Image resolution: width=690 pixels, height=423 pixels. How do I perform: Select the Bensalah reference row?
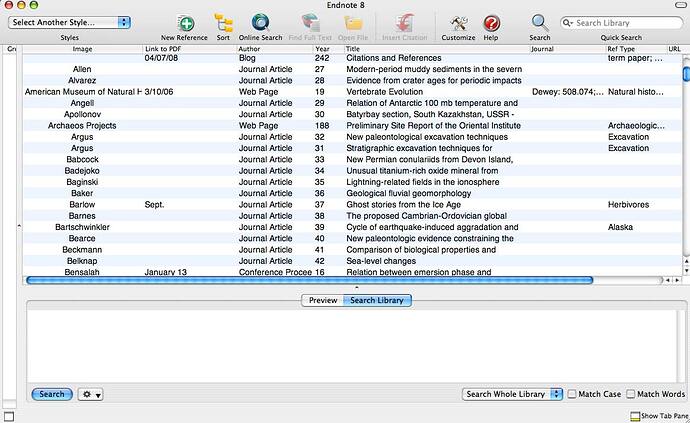(352, 272)
